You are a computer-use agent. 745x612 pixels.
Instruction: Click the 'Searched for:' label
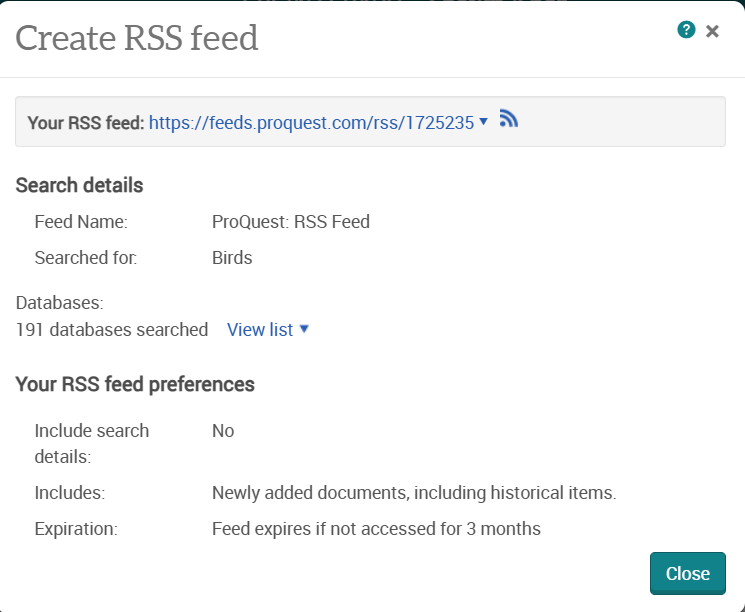click(x=86, y=258)
